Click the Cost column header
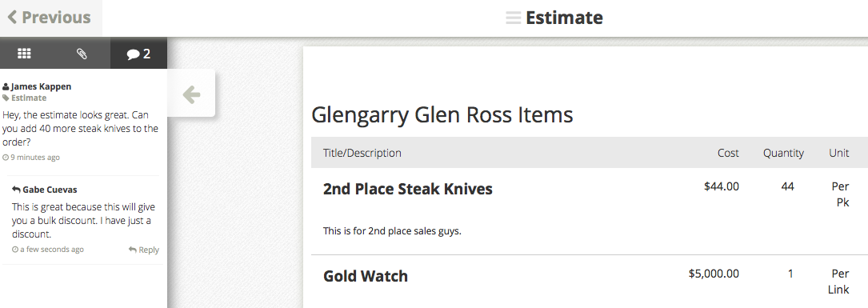This screenshot has height=308, width=868. tap(728, 153)
